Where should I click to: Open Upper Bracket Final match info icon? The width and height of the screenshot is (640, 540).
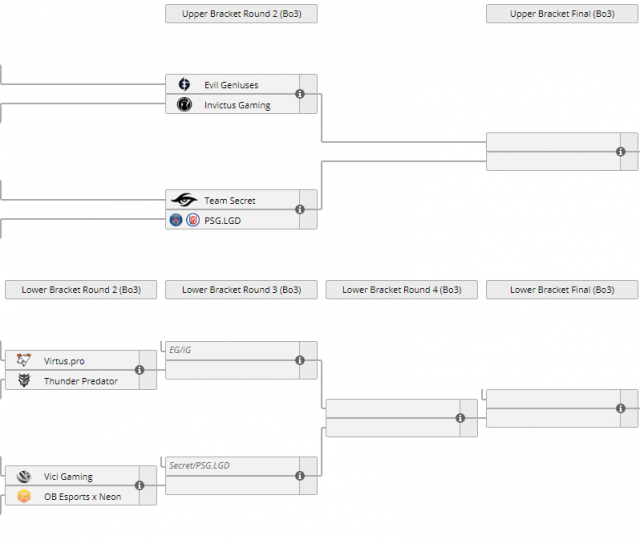click(x=620, y=152)
